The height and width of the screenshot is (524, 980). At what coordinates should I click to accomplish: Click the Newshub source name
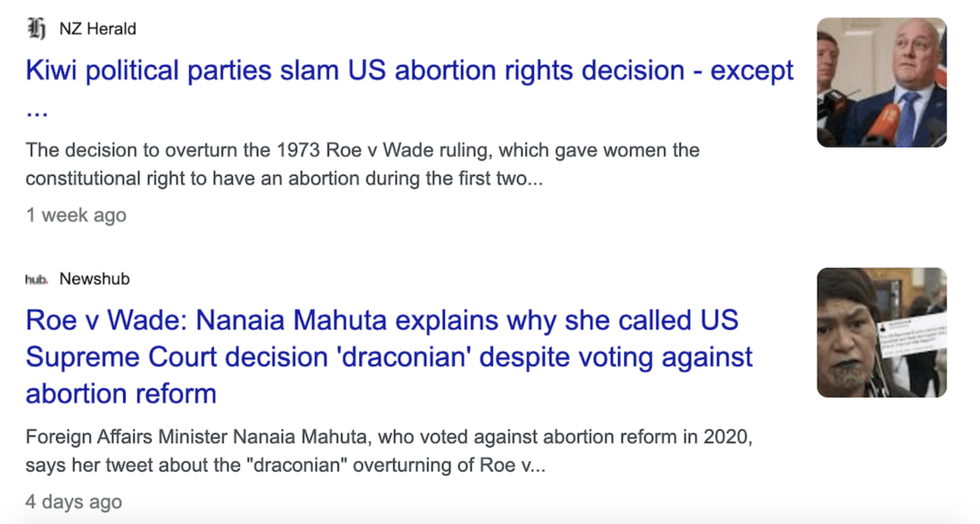[95, 279]
